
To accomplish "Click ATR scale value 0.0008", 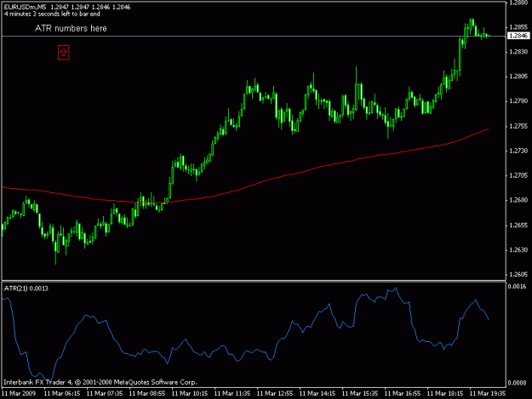I will coord(517,383).
